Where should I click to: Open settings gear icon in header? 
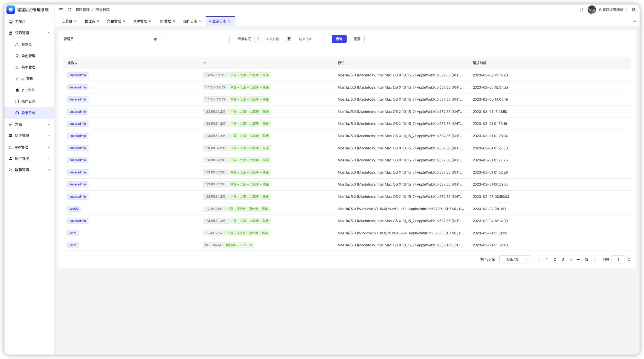point(634,10)
